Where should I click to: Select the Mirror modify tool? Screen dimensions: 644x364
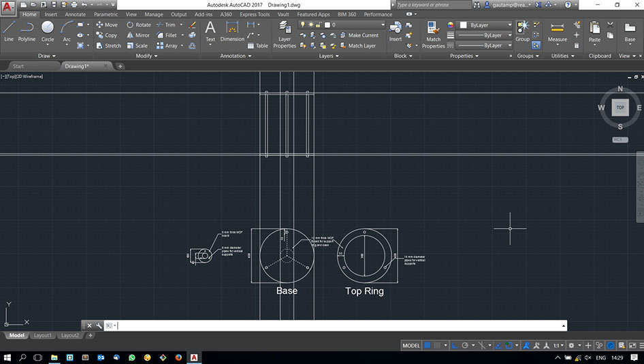click(138, 35)
